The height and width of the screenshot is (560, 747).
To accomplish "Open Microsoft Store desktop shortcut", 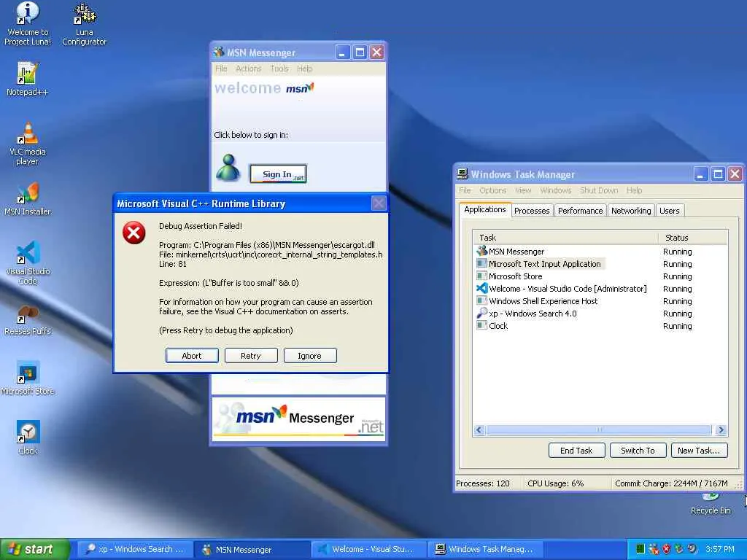I will (x=27, y=378).
